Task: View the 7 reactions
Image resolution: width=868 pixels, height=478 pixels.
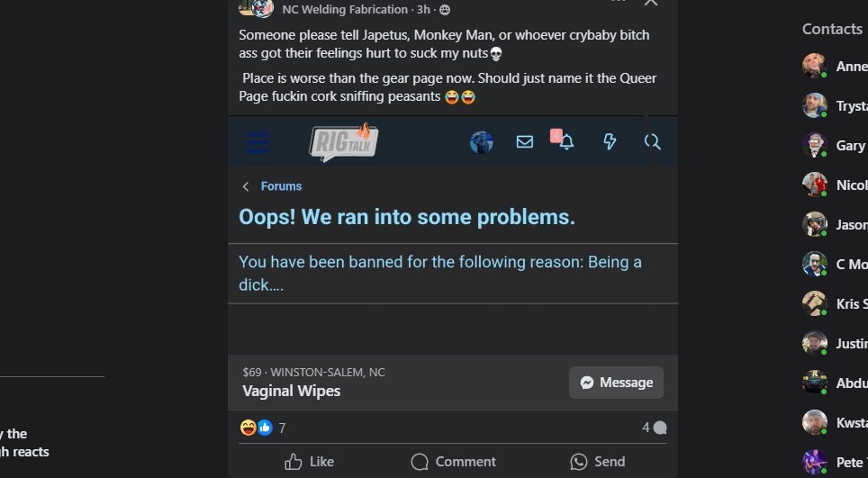Action: 263,428
